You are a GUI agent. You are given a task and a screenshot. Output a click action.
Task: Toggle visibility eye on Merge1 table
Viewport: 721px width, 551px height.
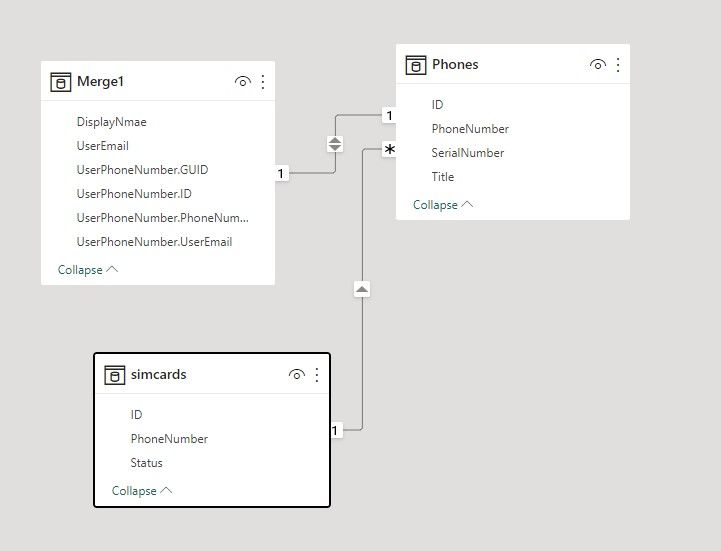coord(243,82)
